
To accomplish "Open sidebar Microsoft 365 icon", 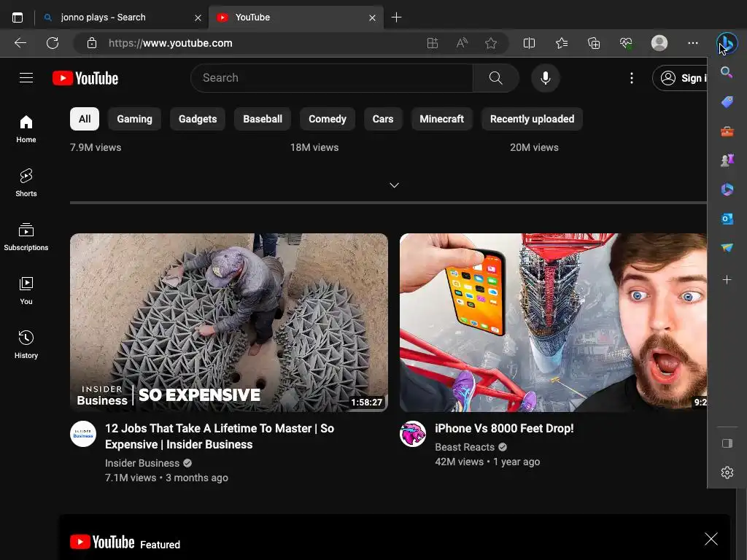I will coord(727,190).
